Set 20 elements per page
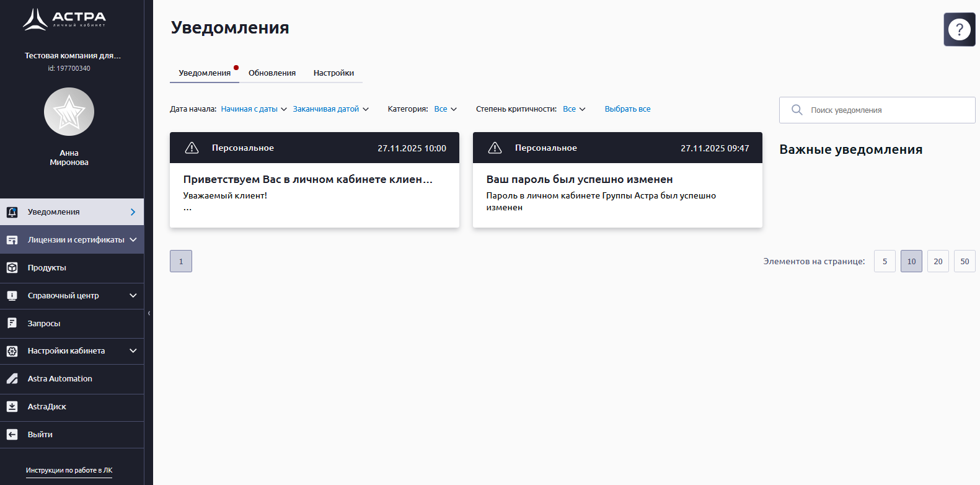This screenshot has height=485, width=980. coord(938,261)
